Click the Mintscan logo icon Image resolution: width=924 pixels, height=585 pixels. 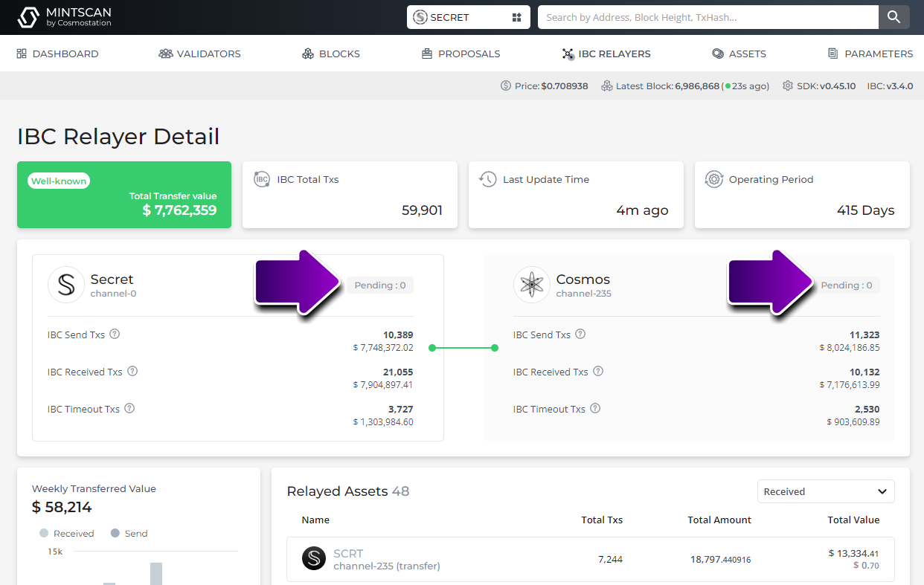pos(28,17)
